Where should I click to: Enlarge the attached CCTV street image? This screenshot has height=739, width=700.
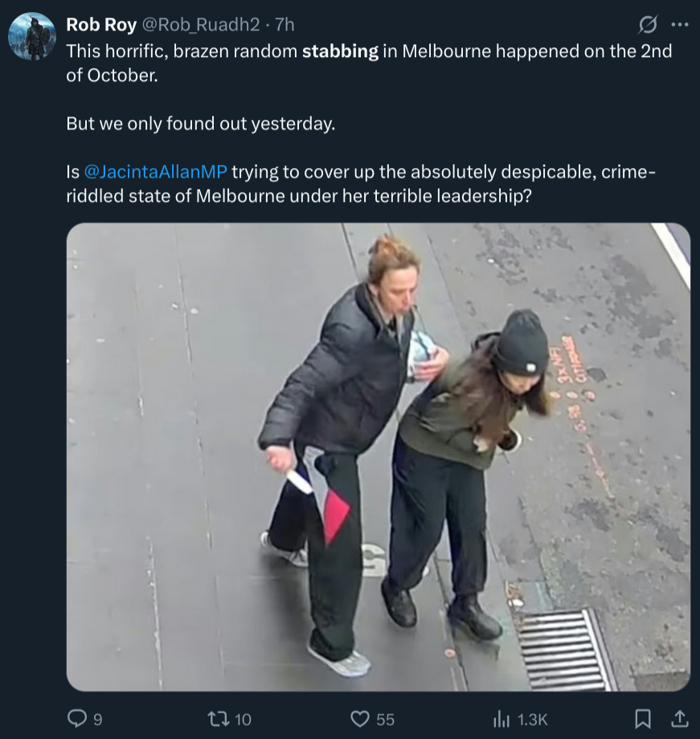tap(379, 458)
